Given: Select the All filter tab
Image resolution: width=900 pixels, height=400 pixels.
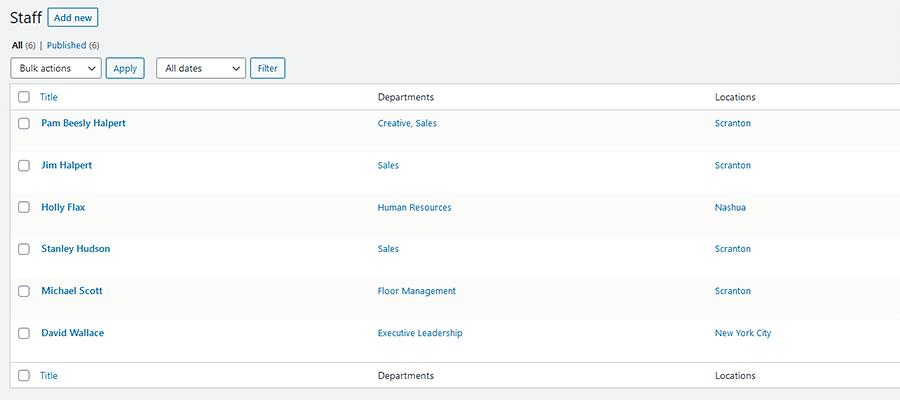Looking at the screenshot, I should [x=17, y=45].
